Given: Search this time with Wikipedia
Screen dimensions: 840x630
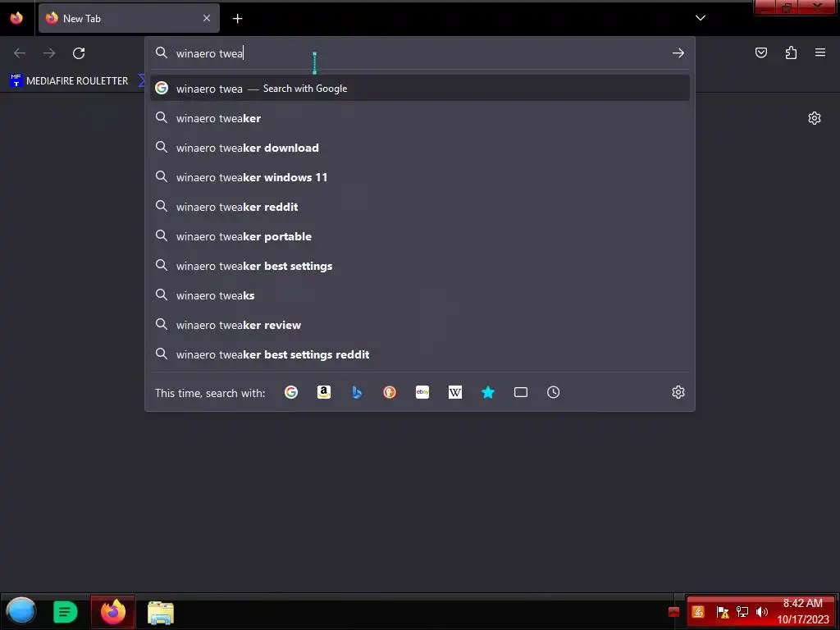Looking at the screenshot, I should [x=454, y=392].
